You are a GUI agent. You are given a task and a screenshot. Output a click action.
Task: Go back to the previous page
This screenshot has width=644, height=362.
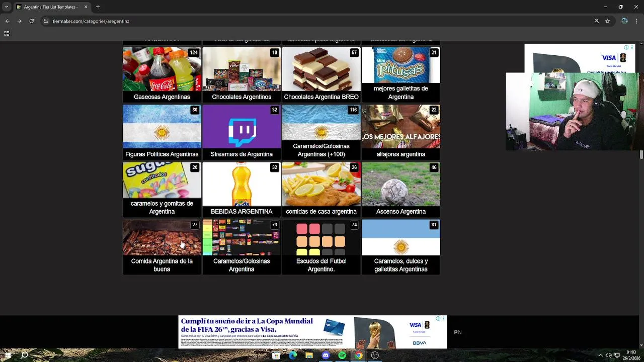click(7, 21)
